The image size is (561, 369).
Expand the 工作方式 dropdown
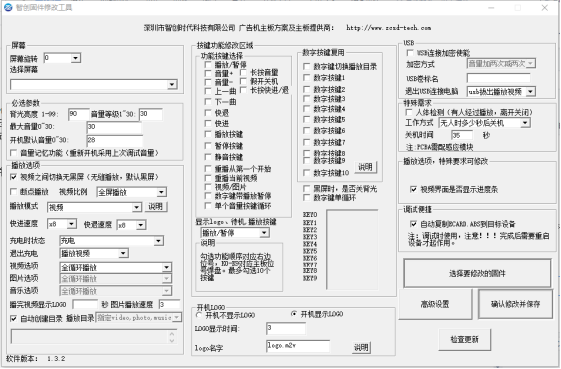click(x=525, y=123)
